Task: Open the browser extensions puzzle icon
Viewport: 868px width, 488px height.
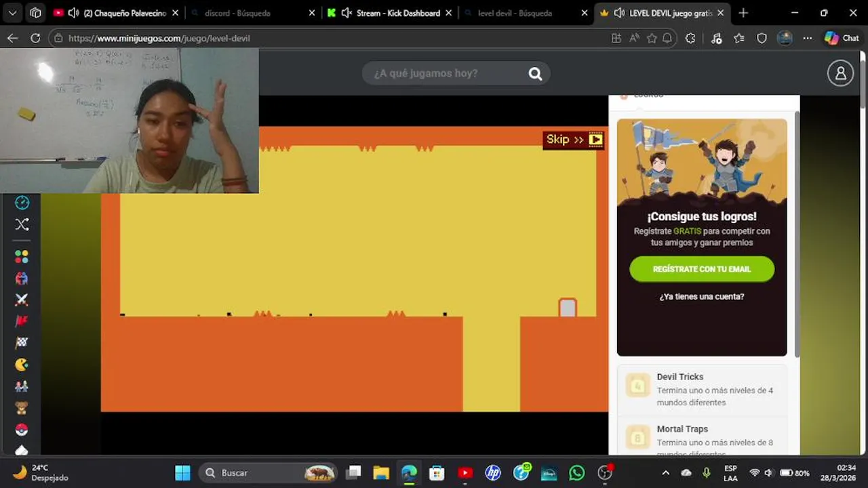Action: pos(690,39)
